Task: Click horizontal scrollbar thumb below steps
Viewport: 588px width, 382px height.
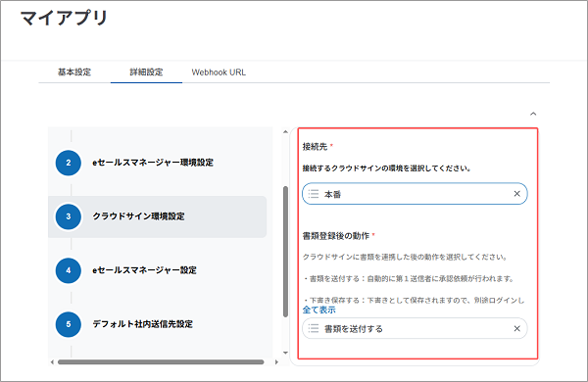Action: tap(161, 362)
